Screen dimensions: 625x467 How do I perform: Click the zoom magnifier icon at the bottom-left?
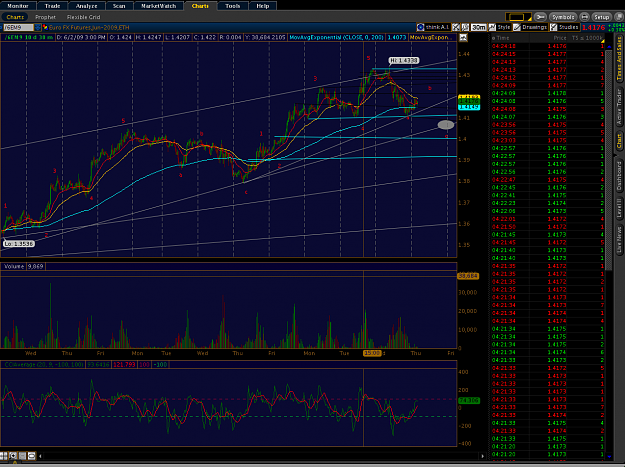13,455
